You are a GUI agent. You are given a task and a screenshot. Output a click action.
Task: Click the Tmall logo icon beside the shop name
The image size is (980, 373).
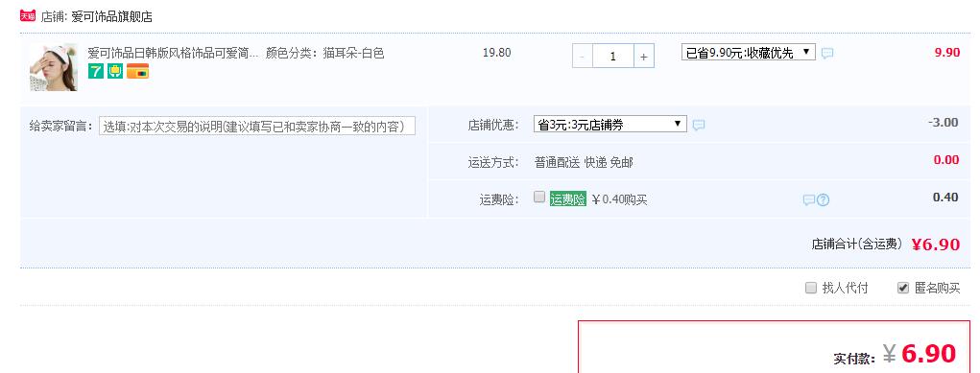[x=28, y=15]
